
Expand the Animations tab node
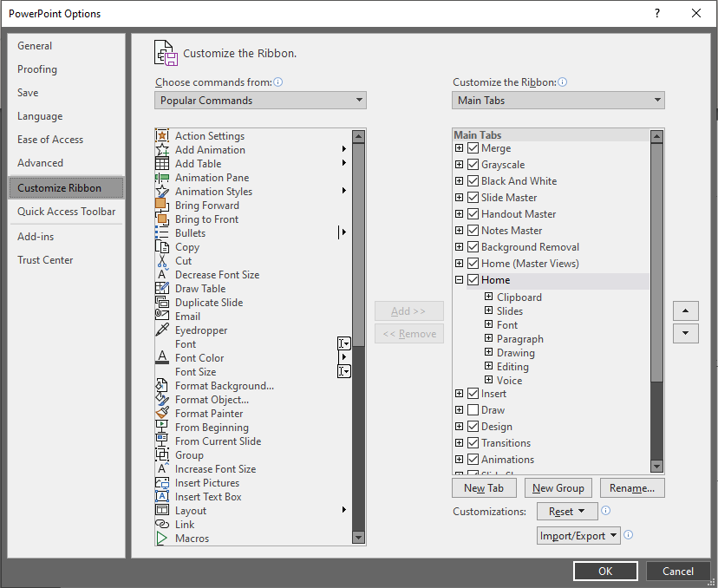coord(459,459)
